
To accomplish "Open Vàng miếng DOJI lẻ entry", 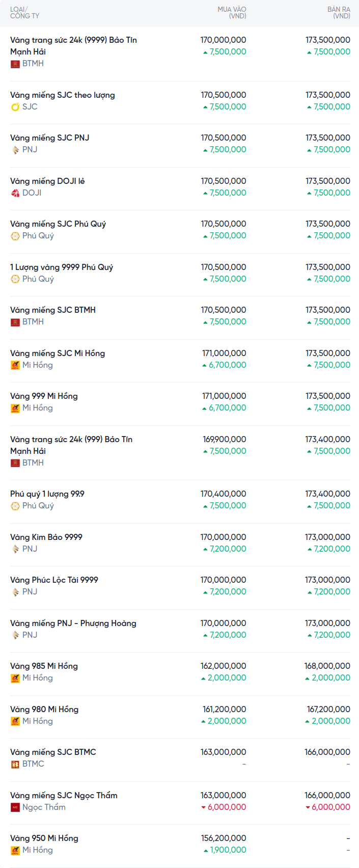I will [x=47, y=181].
